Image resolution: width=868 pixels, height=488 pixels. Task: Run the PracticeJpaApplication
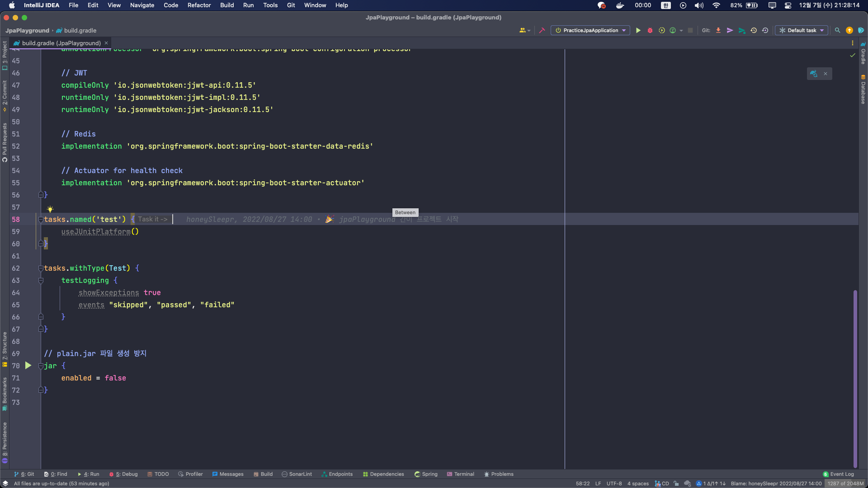pos(638,30)
